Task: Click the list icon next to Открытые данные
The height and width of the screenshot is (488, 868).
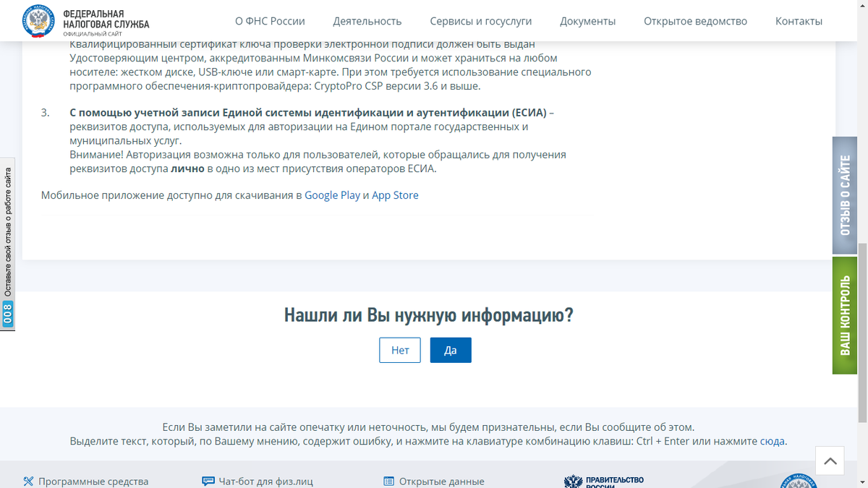Action: tap(388, 480)
